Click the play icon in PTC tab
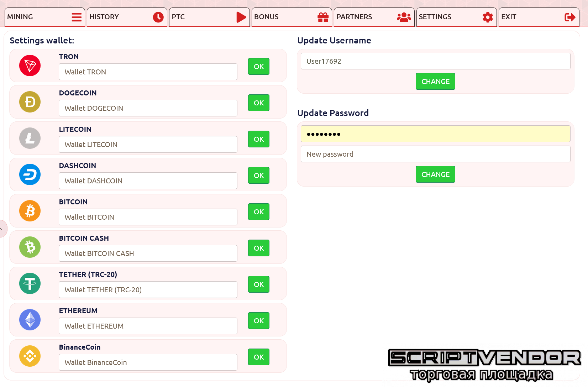 pyautogui.click(x=241, y=17)
